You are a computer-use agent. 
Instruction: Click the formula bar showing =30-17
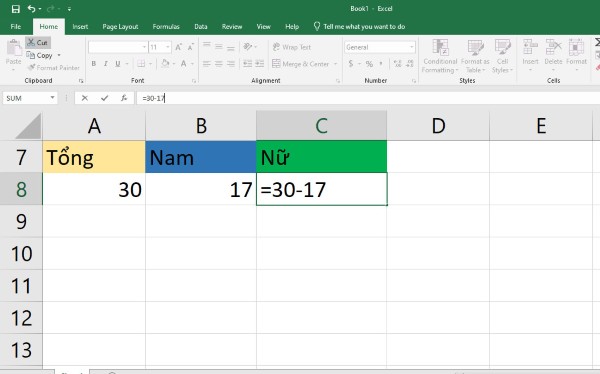point(367,98)
